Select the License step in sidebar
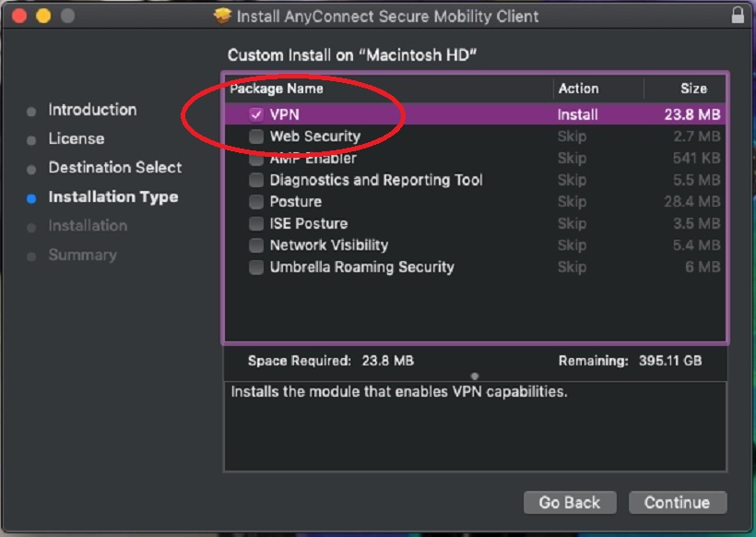The height and width of the screenshot is (537, 756). pyautogui.click(x=77, y=138)
